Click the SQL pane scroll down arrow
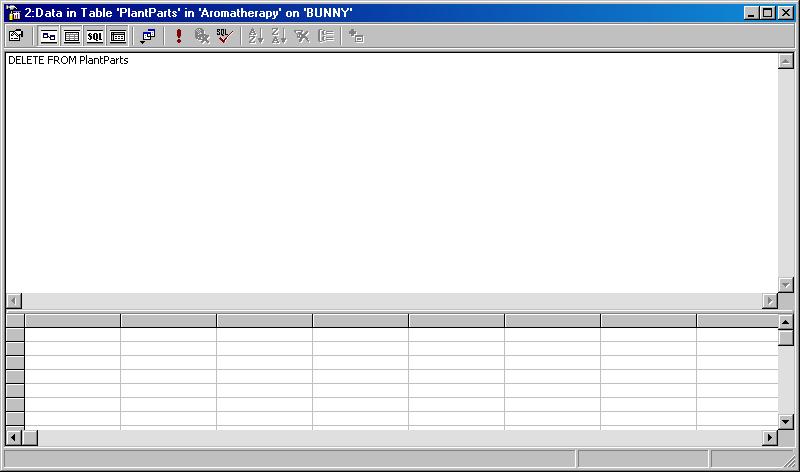 (786, 285)
